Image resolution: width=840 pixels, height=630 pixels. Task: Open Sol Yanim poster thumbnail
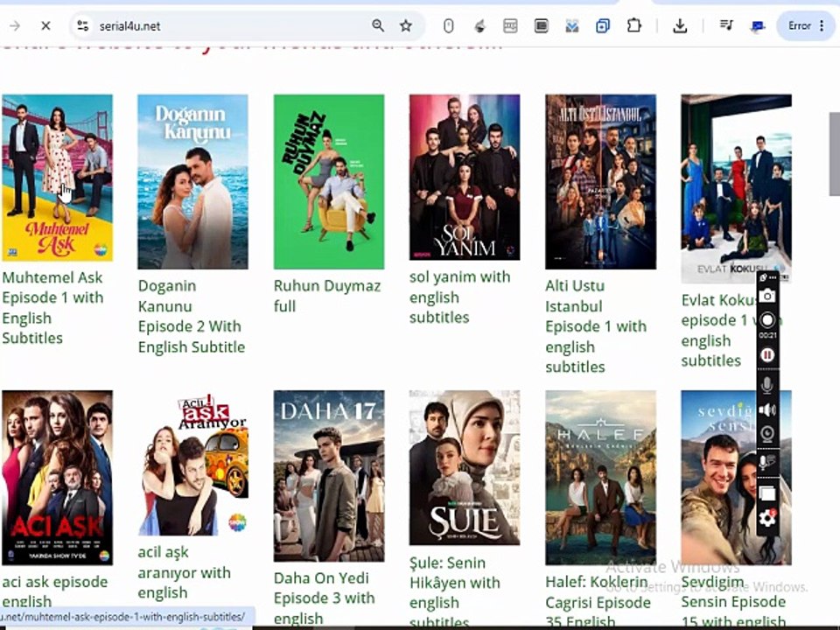465,178
